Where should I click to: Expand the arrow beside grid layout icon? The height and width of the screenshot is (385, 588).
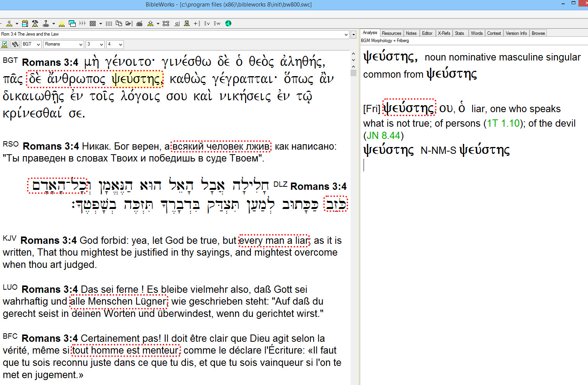point(101,24)
